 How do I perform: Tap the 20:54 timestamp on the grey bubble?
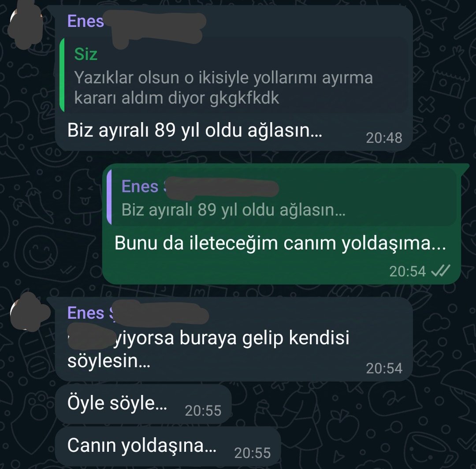(x=384, y=368)
